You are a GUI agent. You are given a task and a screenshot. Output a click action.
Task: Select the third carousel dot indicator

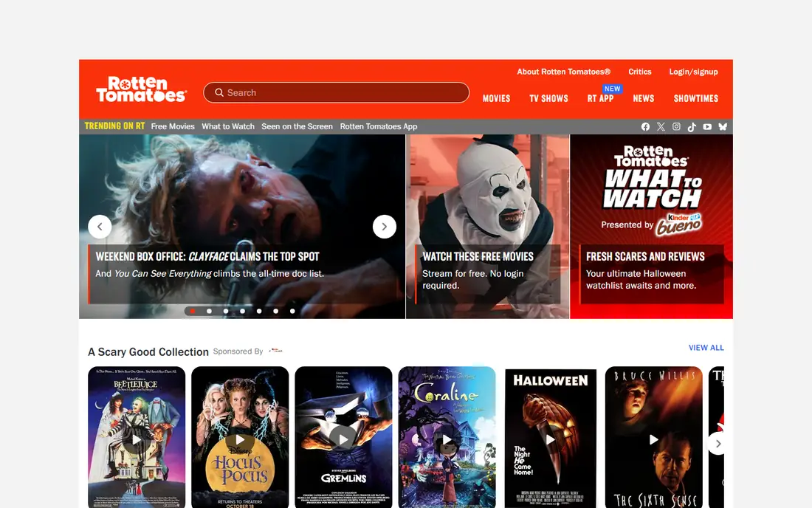(x=226, y=311)
